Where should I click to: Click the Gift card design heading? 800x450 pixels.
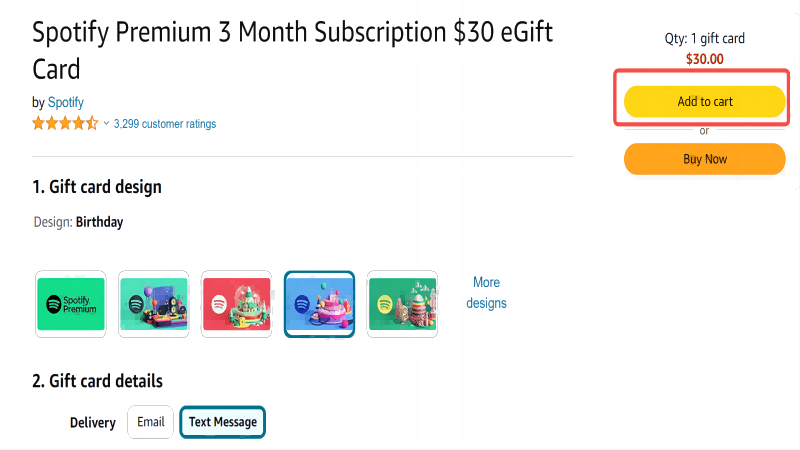click(x=97, y=187)
